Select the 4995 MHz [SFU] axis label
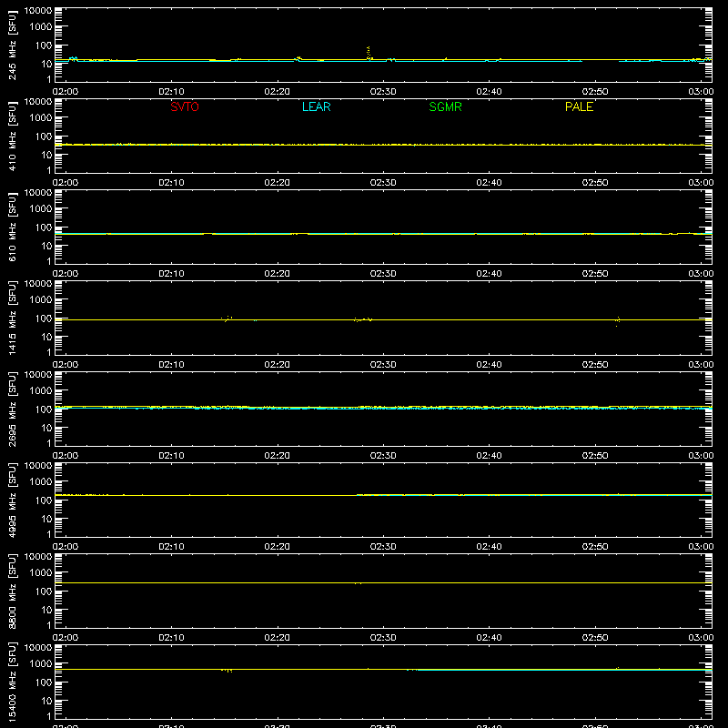This screenshot has height=728, width=728. coord(12,500)
